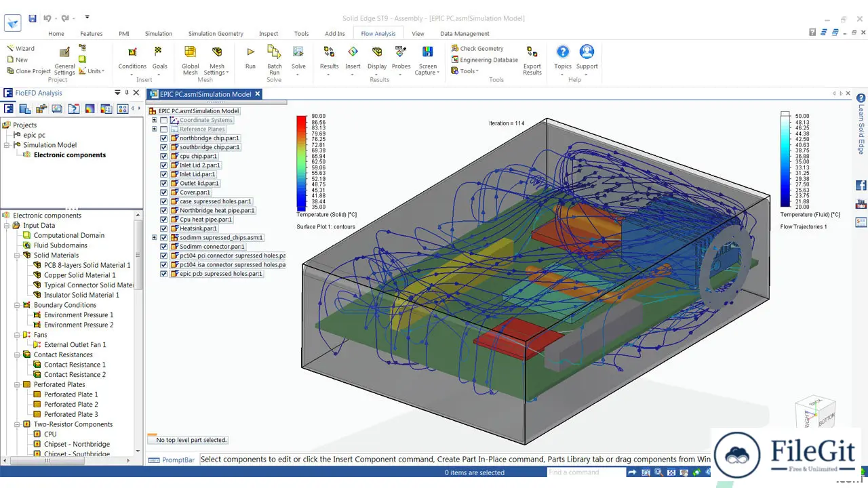Run Check Geometry
868x488 pixels.
[477, 49]
